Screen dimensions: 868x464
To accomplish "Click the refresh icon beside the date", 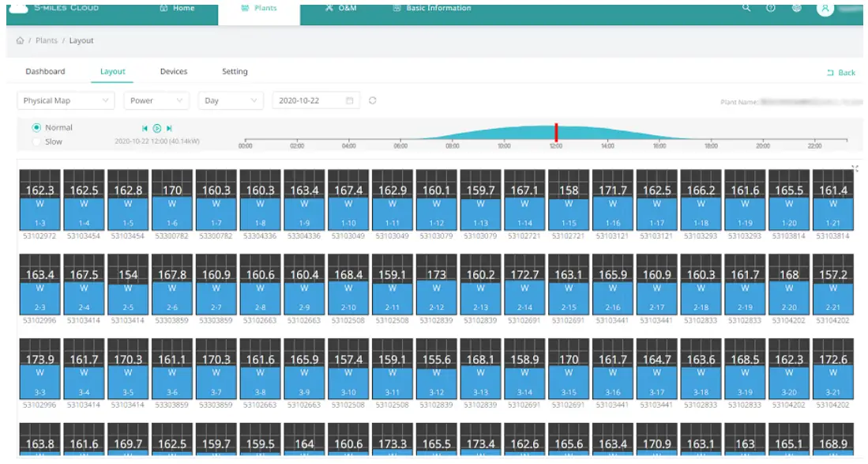I will (373, 101).
